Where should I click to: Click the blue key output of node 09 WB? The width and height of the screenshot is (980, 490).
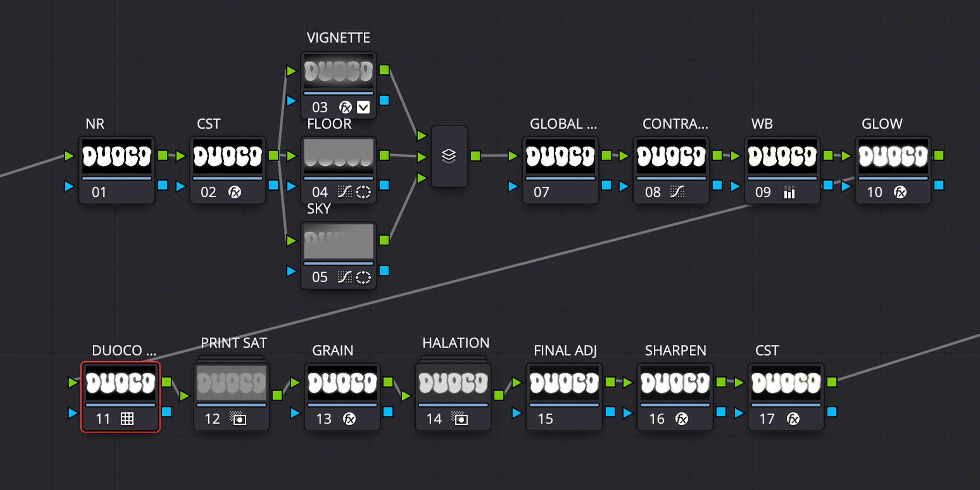(828, 185)
